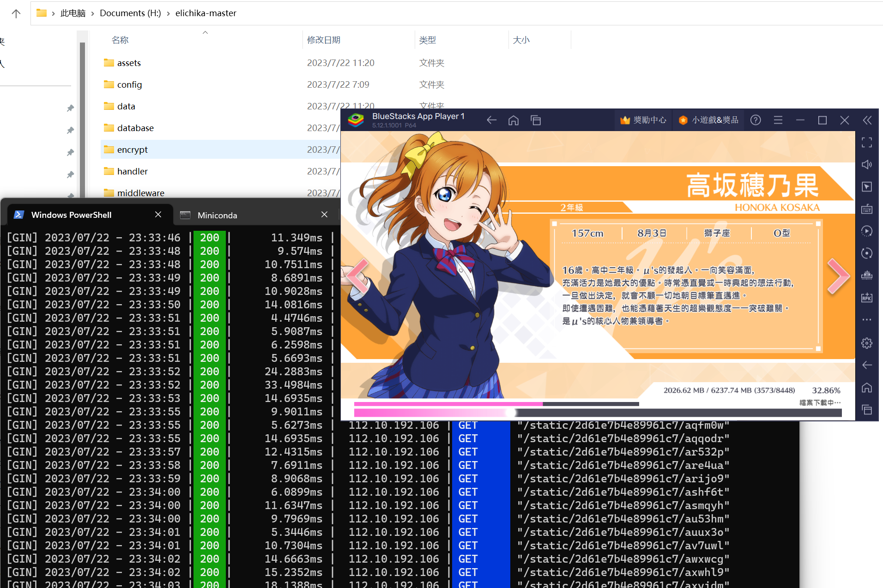Open BlueStacks hamburger menu
The image size is (883, 588).
[x=778, y=120]
